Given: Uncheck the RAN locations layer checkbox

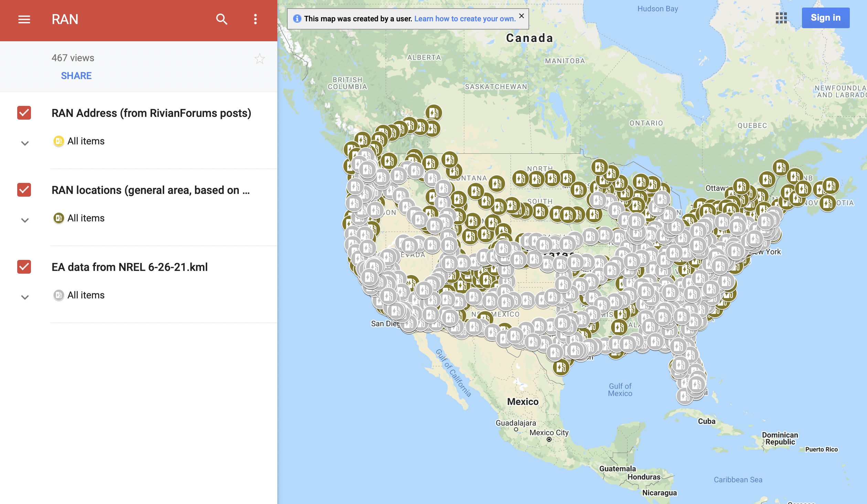Looking at the screenshot, I should pyautogui.click(x=24, y=190).
